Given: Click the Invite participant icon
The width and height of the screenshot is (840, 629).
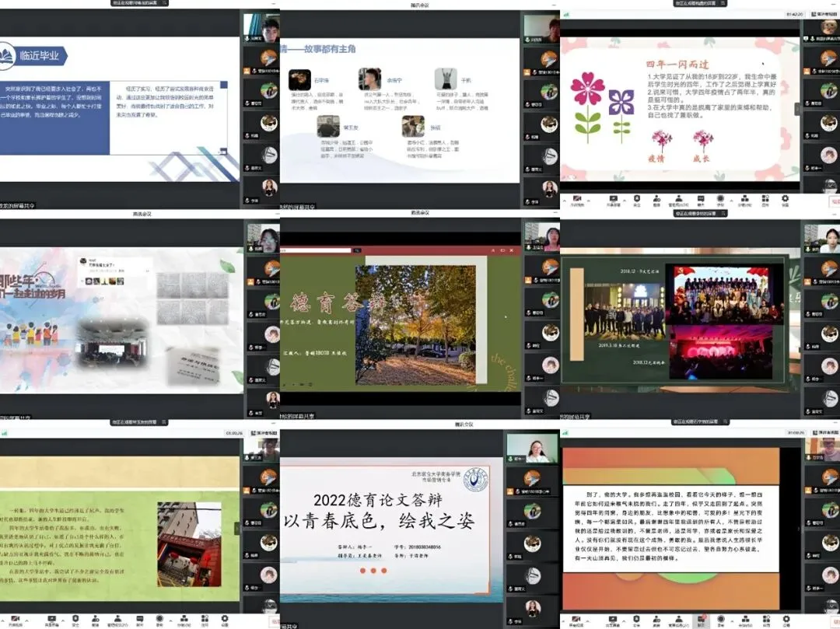Looking at the screenshot, I should [96, 618].
